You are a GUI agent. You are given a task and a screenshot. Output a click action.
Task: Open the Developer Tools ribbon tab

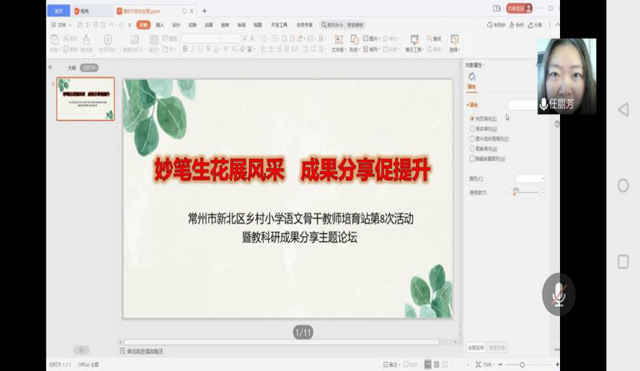279,25
